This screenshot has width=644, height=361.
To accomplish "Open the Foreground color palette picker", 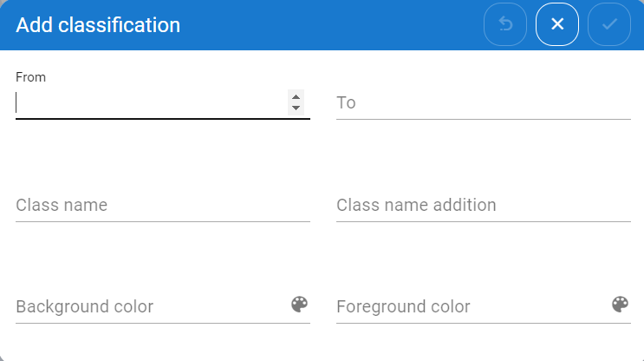I will [x=620, y=305].
